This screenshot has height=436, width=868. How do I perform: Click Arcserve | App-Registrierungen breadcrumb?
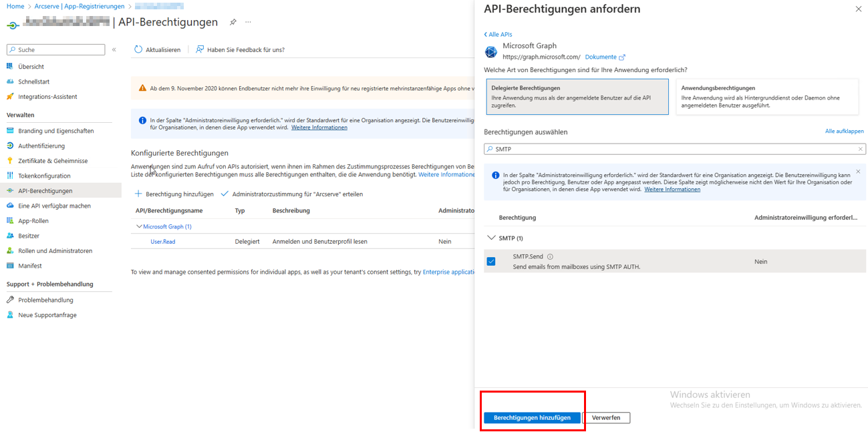pos(79,6)
